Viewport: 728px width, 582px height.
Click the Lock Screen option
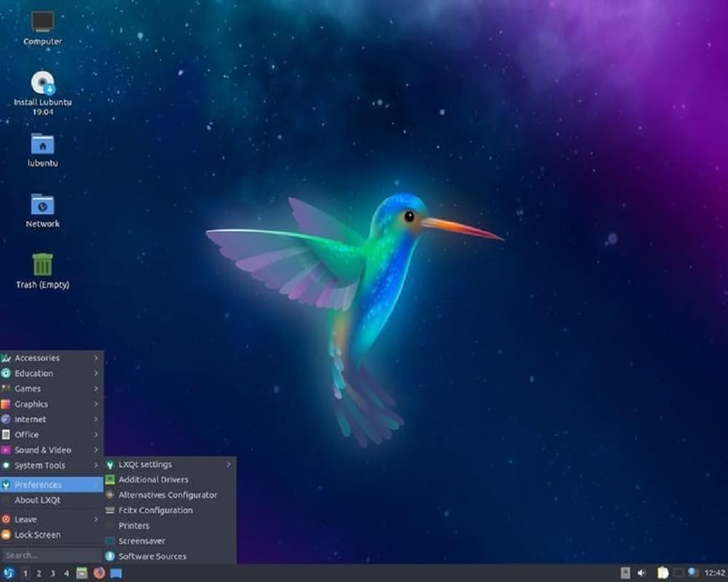click(x=38, y=534)
